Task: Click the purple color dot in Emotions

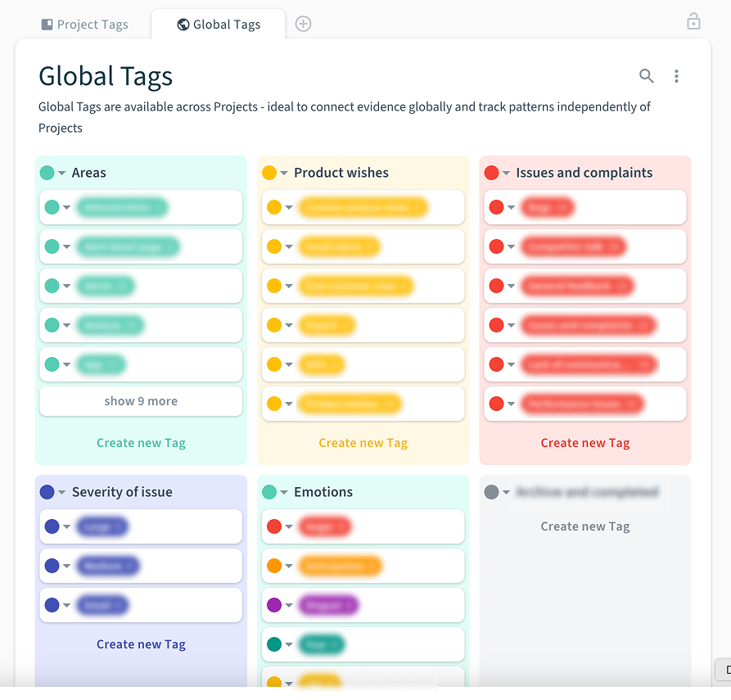Action: click(274, 605)
